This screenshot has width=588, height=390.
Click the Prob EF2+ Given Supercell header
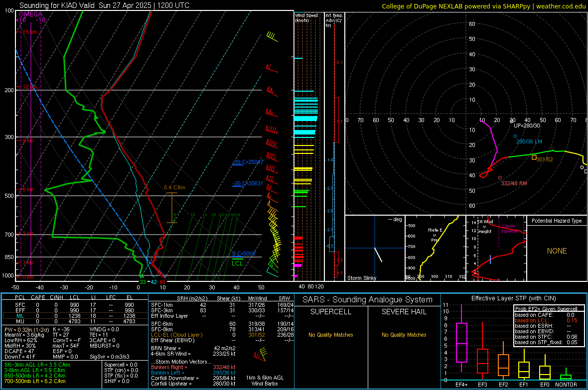[x=546, y=309]
